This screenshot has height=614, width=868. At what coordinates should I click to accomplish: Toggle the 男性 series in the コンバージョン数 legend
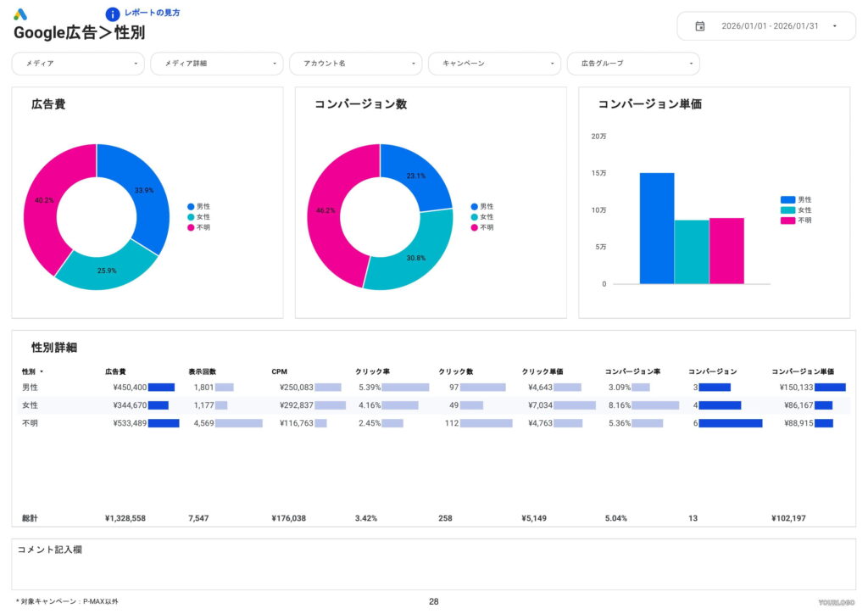474,206
